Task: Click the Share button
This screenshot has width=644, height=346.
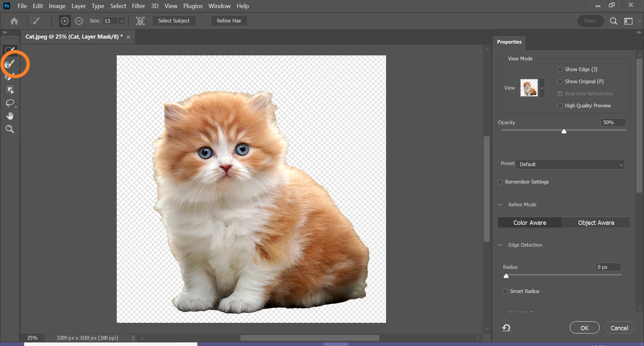Action: (590, 21)
